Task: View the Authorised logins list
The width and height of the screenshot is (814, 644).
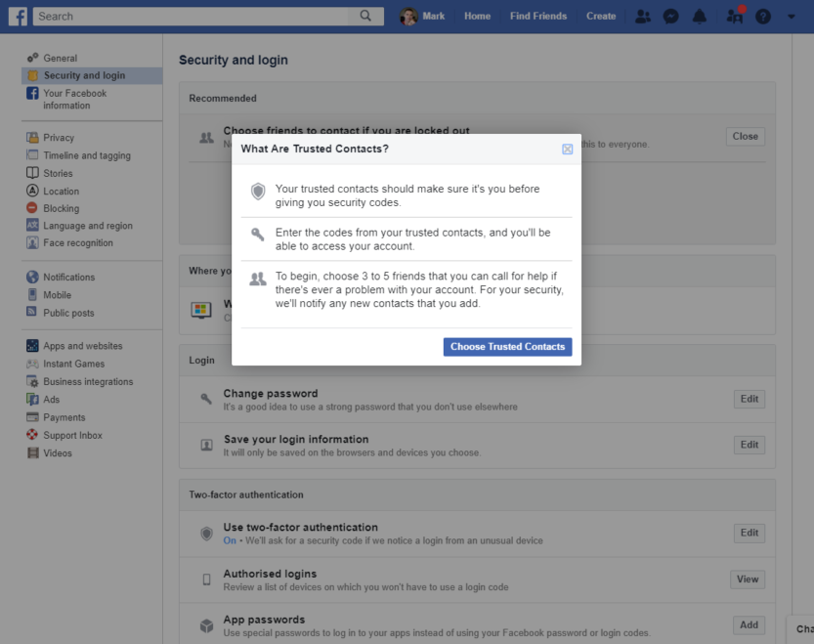Action: [x=747, y=580]
